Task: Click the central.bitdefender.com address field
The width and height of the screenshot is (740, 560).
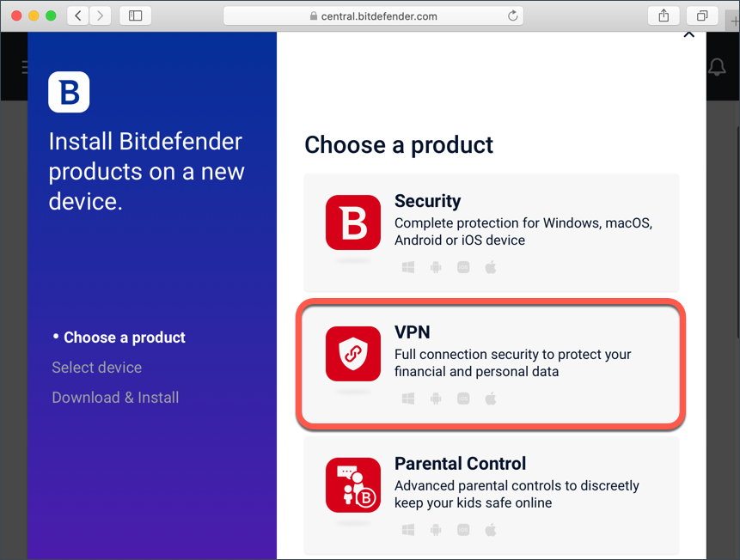Action: pos(373,16)
